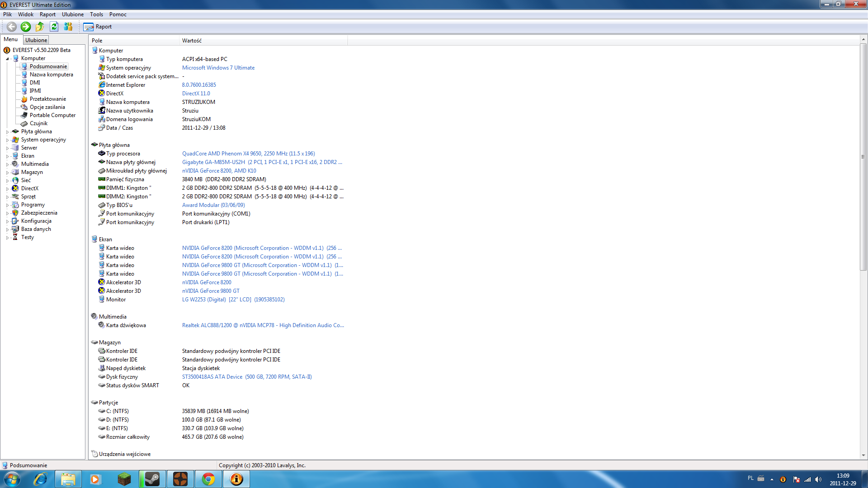Collapse the Komputer tree node
The image size is (868, 488).
pyautogui.click(x=7, y=59)
